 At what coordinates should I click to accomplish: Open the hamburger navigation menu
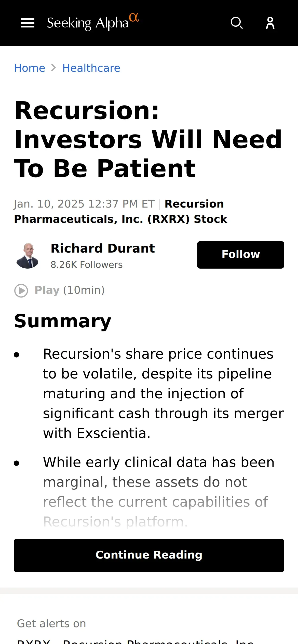(28, 23)
